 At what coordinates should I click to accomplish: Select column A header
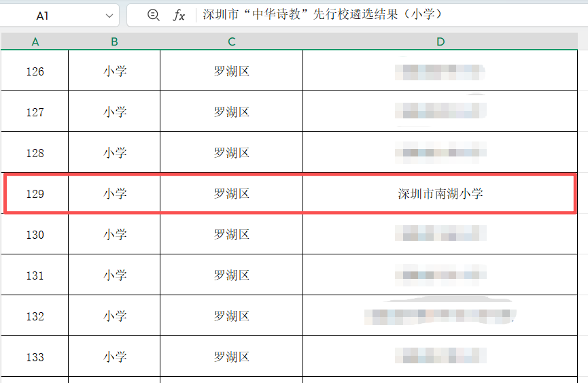[x=35, y=41]
